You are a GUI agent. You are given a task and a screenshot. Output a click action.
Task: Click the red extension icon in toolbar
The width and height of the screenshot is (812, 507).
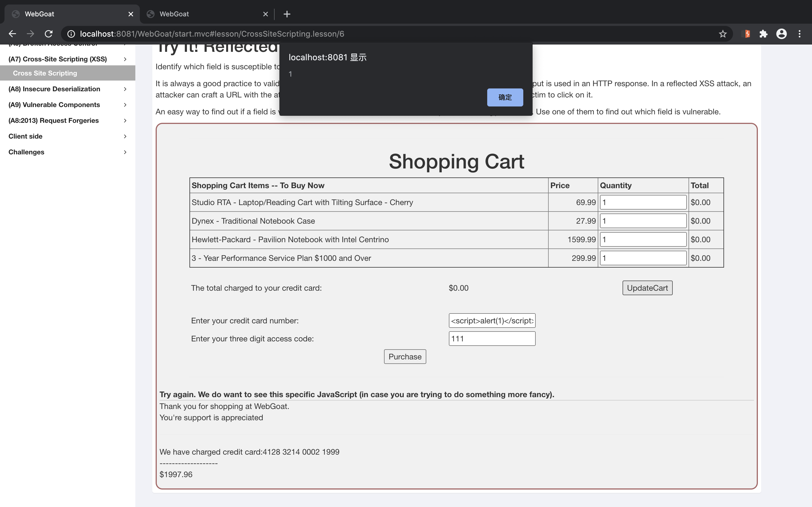point(747,34)
